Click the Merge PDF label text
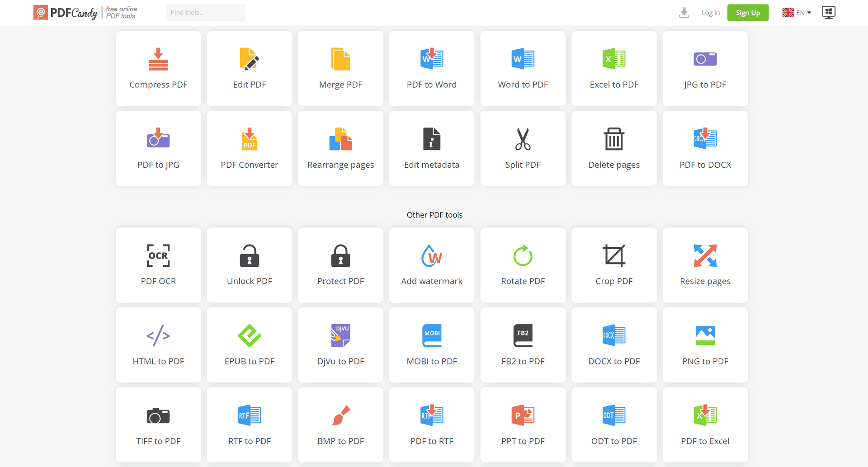Image resolution: width=868 pixels, height=467 pixels. [340, 85]
